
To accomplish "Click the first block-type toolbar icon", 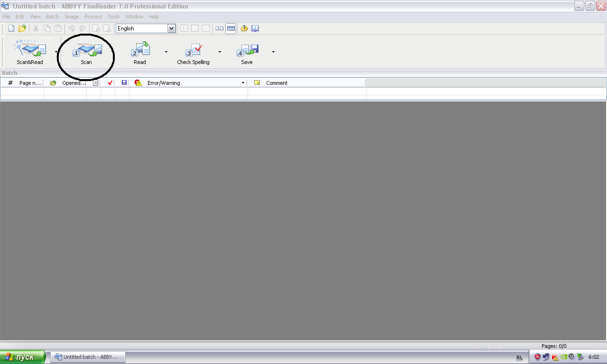I will pos(184,28).
